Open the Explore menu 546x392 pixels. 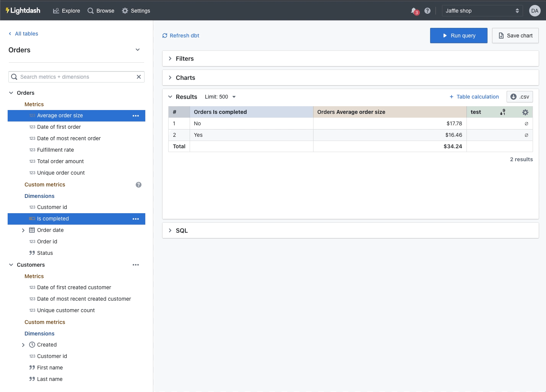pyautogui.click(x=66, y=10)
